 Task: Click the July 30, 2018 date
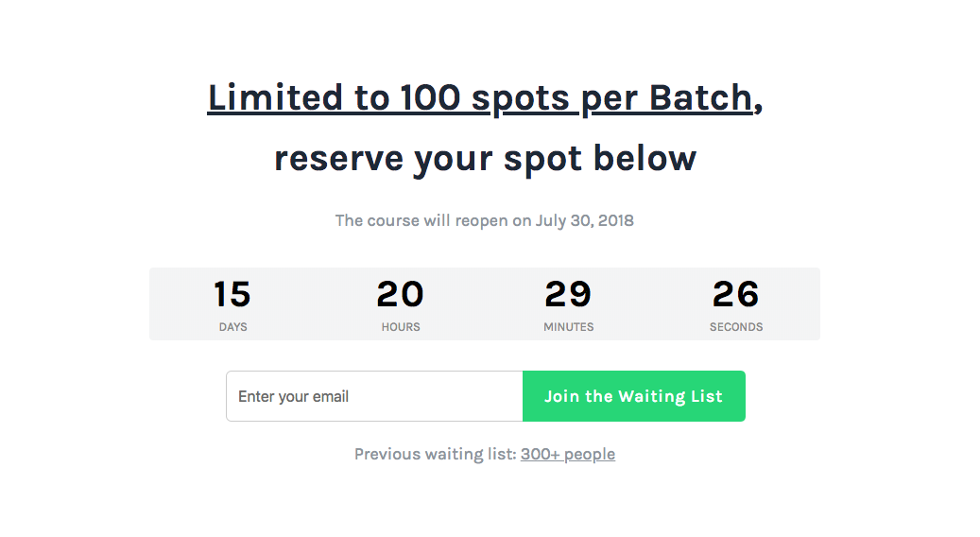coord(584,220)
